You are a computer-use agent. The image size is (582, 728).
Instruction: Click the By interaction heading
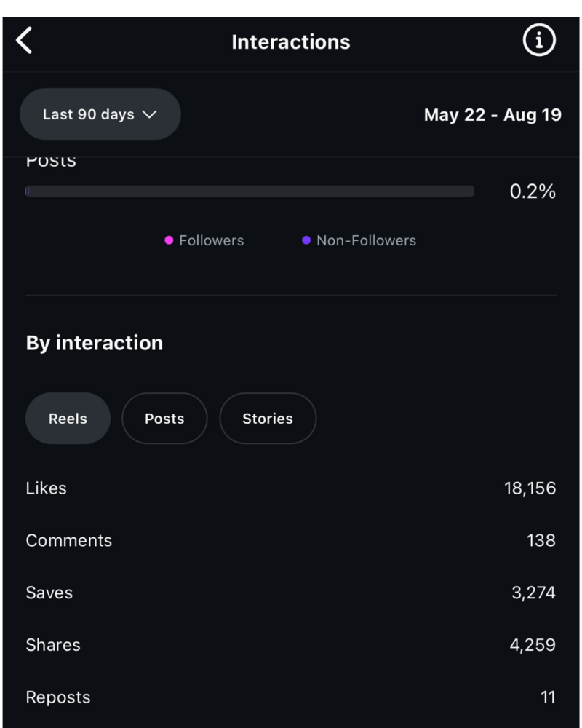(95, 343)
